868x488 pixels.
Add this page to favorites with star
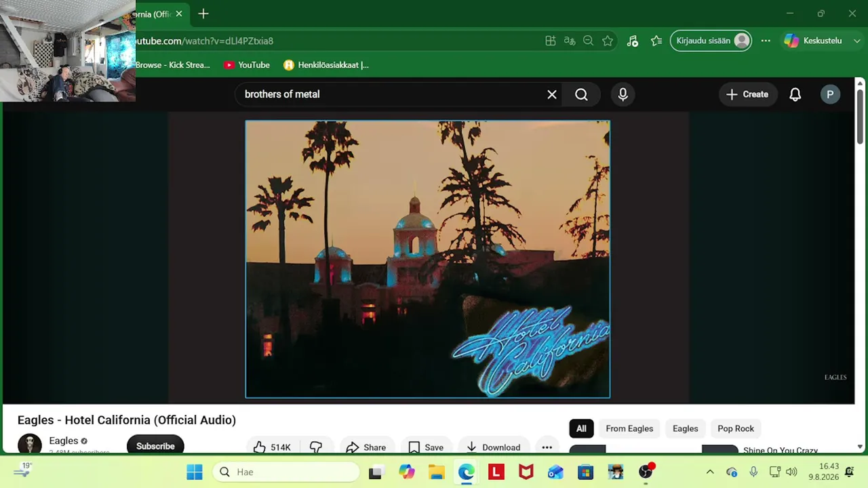608,41
